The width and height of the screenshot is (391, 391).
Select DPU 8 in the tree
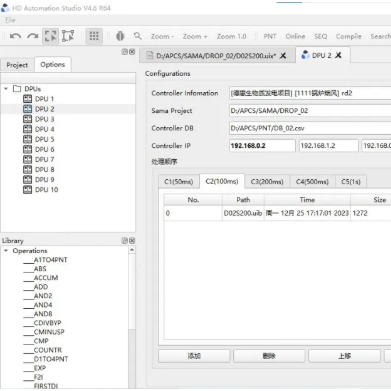tap(45, 169)
